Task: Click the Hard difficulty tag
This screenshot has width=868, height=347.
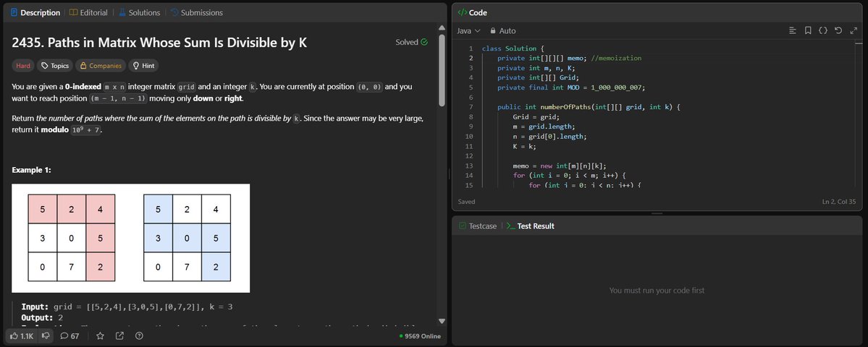Action: (23, 66)
